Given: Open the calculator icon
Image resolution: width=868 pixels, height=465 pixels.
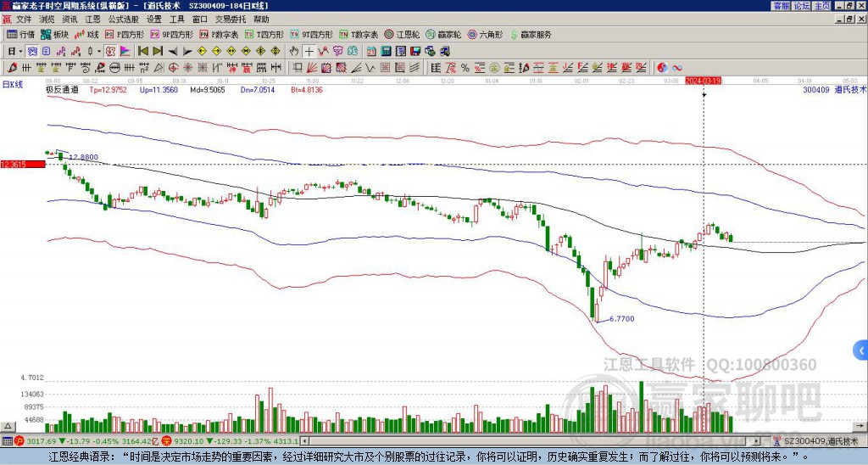Looking at the screenshot, I should pos(386,52).
